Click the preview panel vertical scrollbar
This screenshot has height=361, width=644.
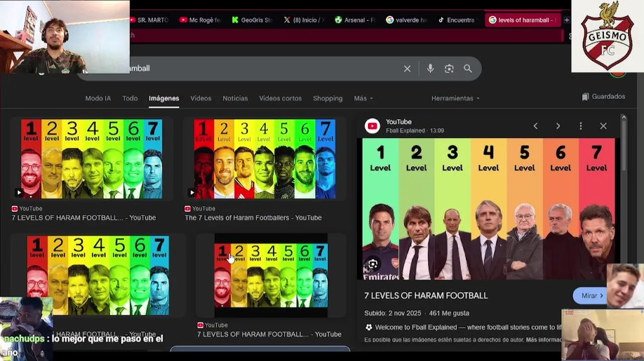(x=623, y=145)
